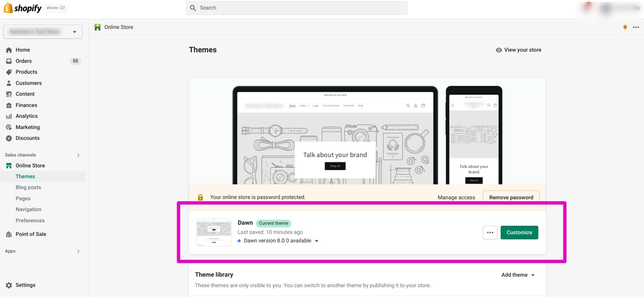Open the store switcher dropdown
Screen dimensions: 644x298
(x=43, y=32)
